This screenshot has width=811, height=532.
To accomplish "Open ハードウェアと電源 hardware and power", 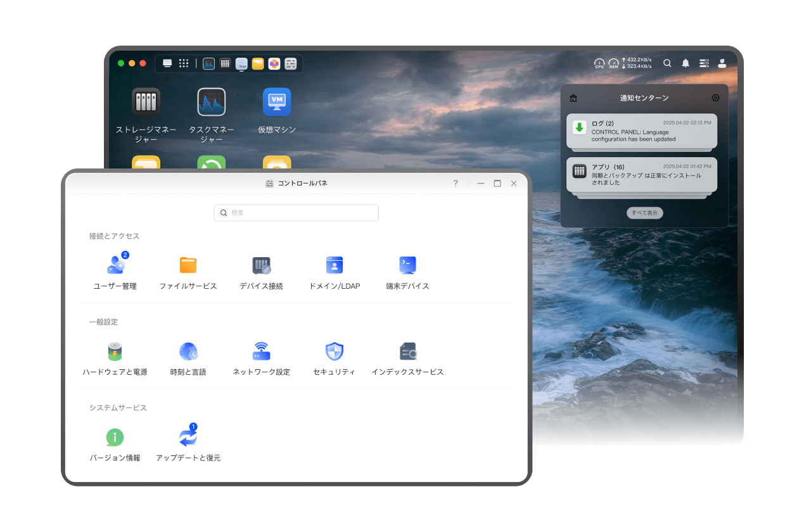I will point(115,351).
